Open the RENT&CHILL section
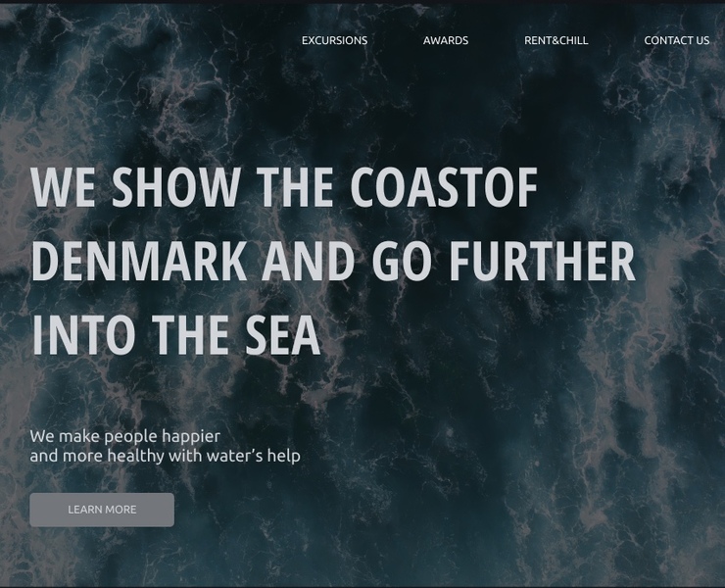725x588 pixels. [x=556, y=41]
